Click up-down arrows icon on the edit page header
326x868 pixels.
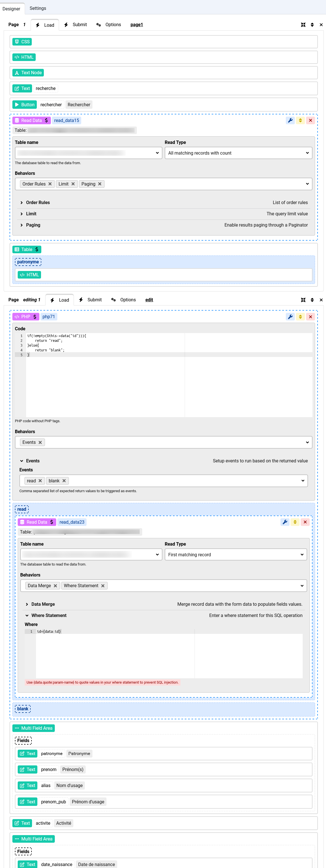(312, 300)
